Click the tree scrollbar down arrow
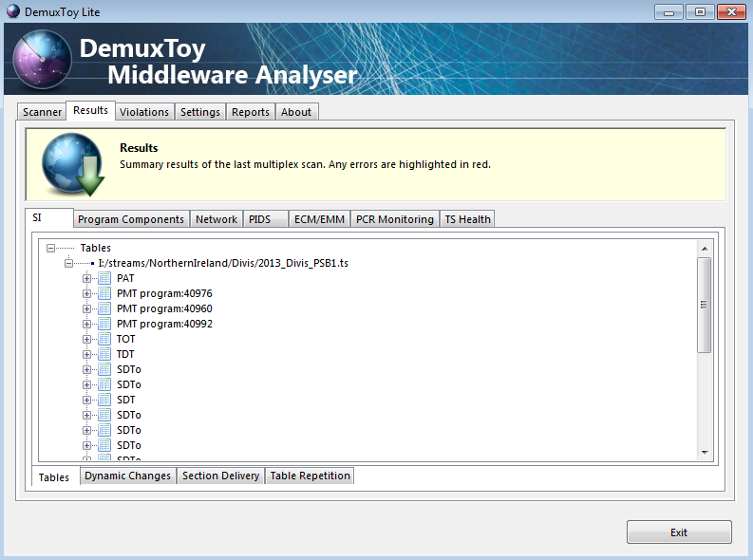The width and height of the screenshot is (753, 560). point(705,452)
